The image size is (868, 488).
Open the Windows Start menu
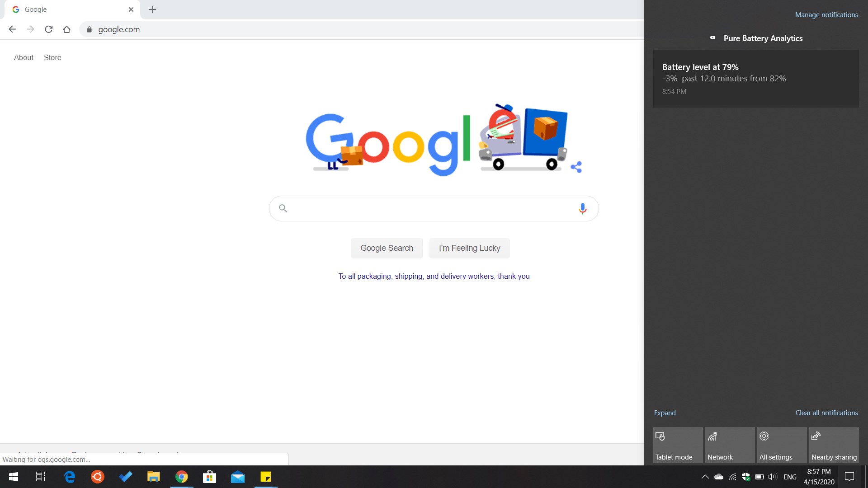(x=14, y=477)
